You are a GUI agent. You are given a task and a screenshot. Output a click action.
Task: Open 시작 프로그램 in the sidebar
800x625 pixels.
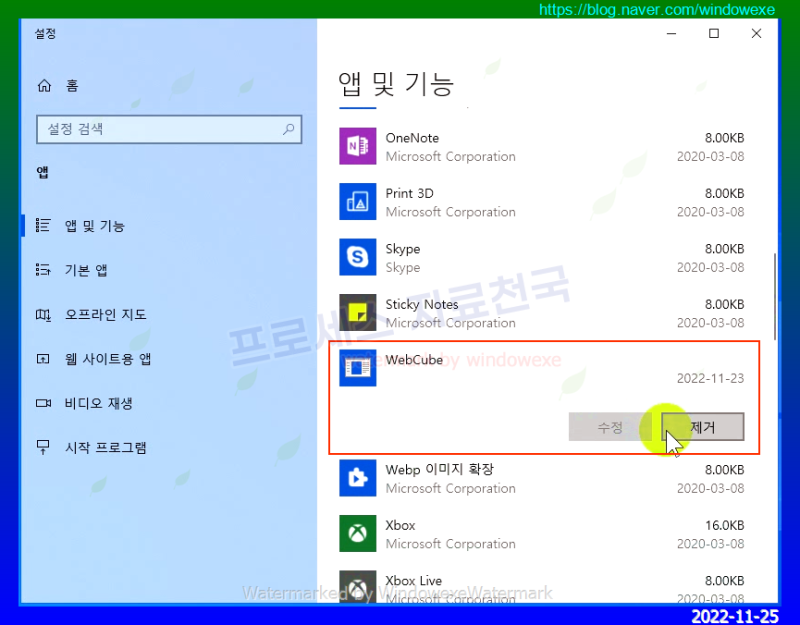[106, 447]
